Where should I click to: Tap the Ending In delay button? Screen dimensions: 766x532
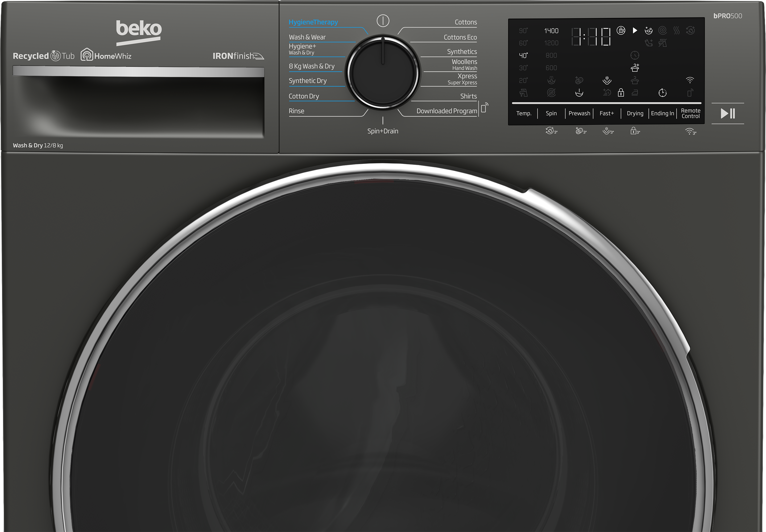[x=662, y=113]
